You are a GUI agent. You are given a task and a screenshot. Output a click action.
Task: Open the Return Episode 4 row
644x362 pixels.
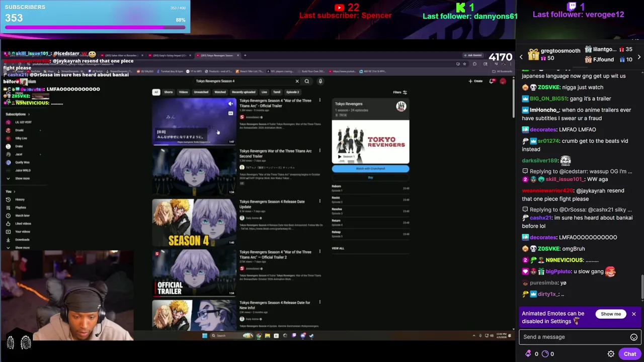pyautogui.click(x=370, y=222)
